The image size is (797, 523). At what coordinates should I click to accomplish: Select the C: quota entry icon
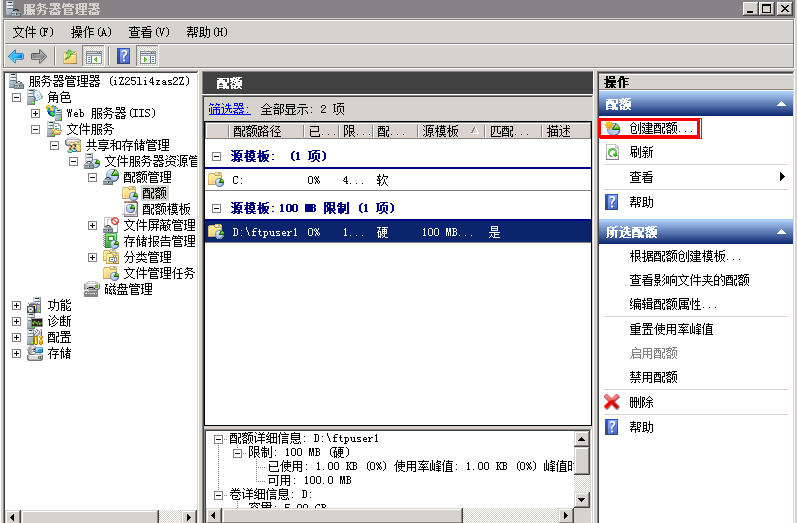pos(215,181)
